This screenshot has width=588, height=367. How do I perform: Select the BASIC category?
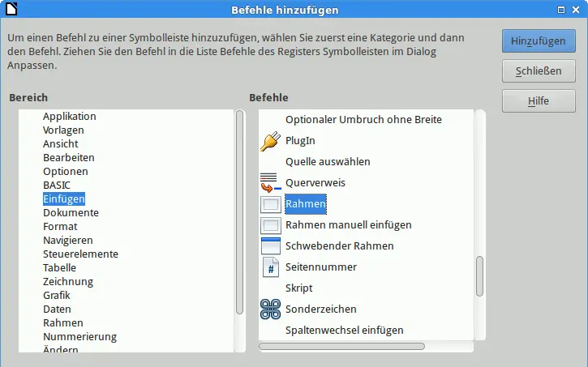[57, 185]
